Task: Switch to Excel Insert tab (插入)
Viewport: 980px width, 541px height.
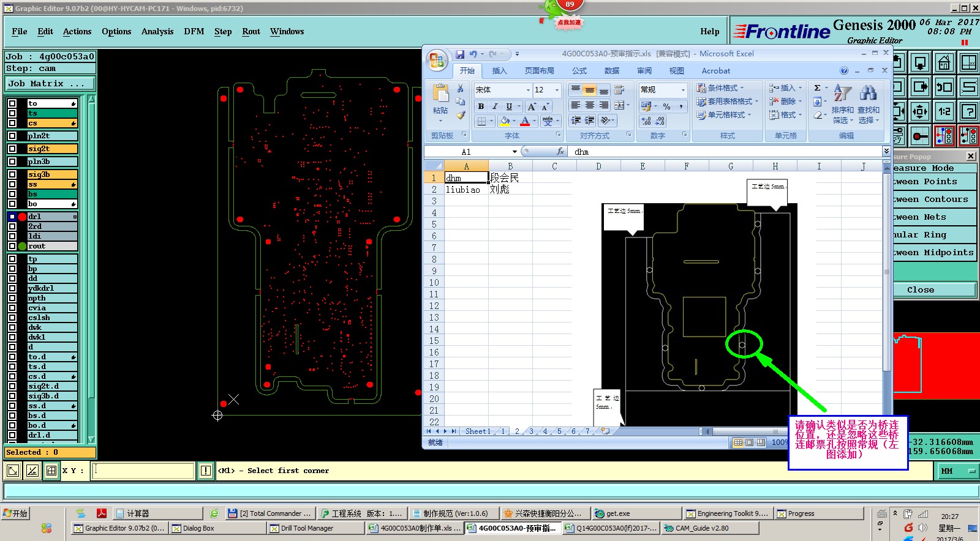Action: coord(500,71)
